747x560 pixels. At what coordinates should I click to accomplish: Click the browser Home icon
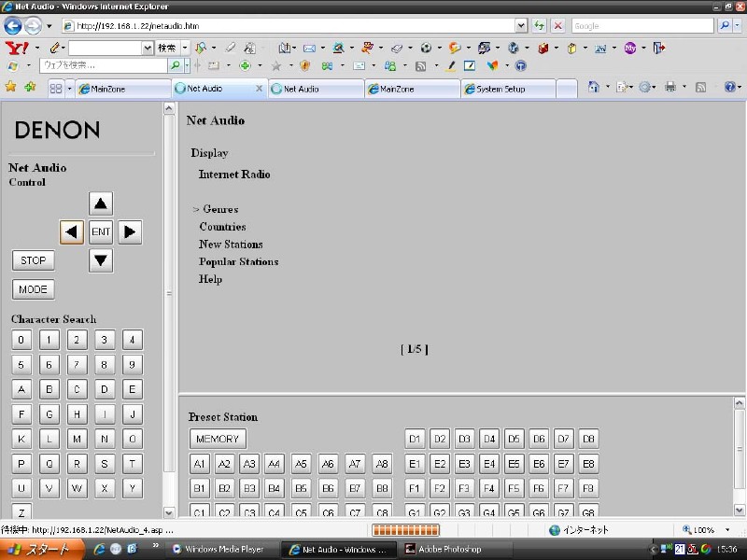pos(594,88)
